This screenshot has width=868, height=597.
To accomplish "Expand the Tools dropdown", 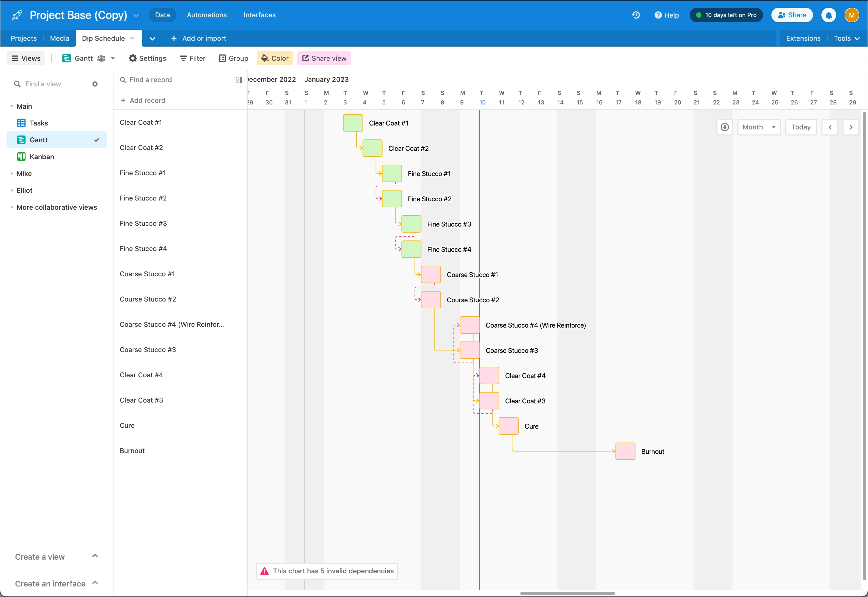I will click(846, 38).
